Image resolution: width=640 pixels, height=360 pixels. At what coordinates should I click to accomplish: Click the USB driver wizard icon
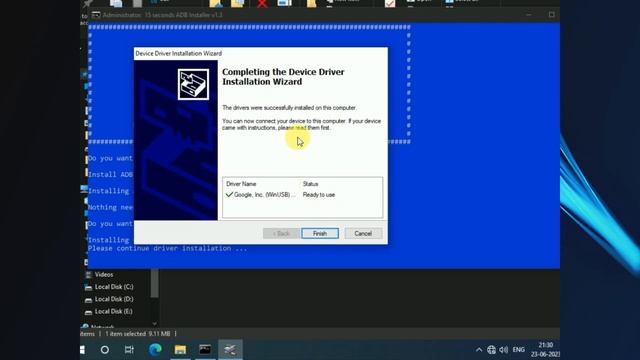click(x=193, y=84)
